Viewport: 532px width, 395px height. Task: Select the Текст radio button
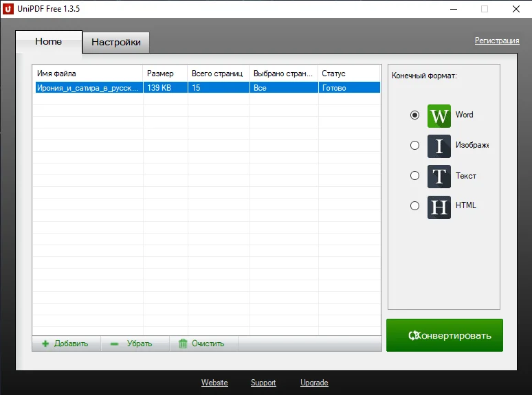click(414, 175)
